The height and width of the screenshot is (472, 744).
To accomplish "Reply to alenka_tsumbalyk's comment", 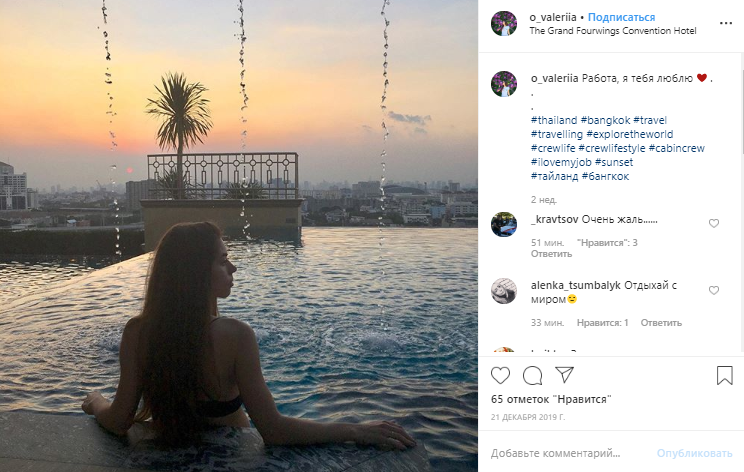I will [x=661, y=323].
